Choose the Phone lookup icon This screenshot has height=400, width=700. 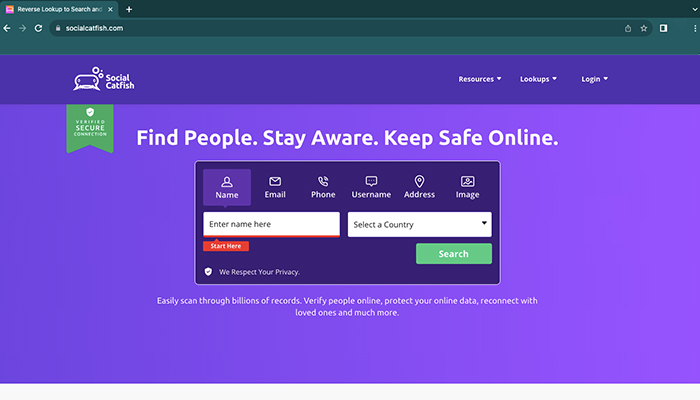point(323,181)
